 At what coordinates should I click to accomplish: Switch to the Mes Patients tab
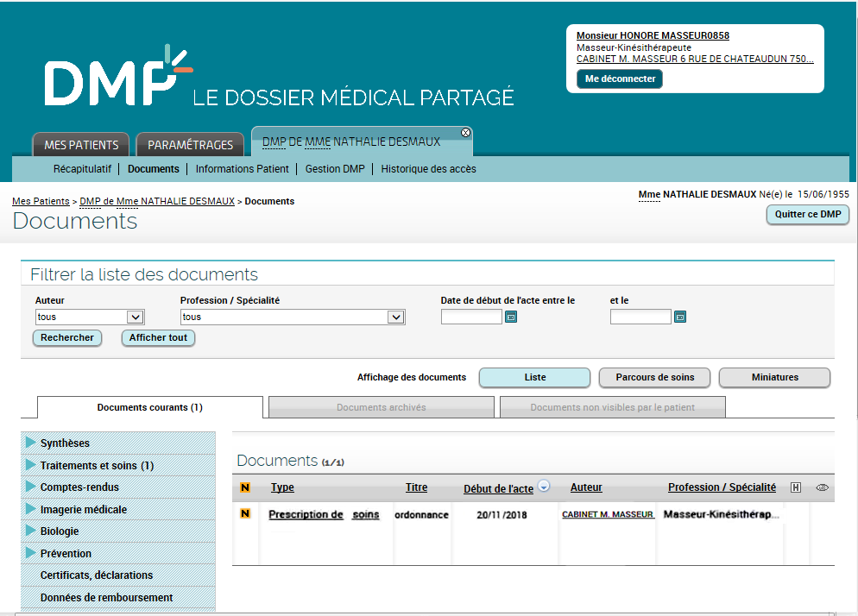coord(81,145)
